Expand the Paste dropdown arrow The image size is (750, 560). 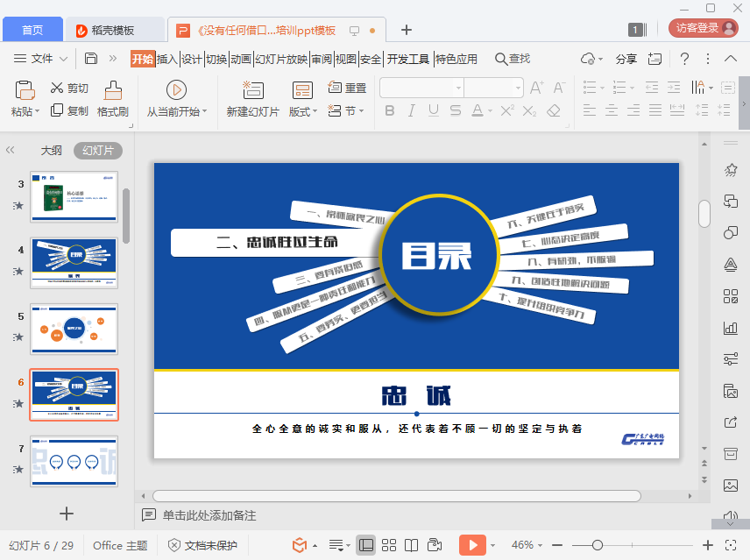point(38,111)
